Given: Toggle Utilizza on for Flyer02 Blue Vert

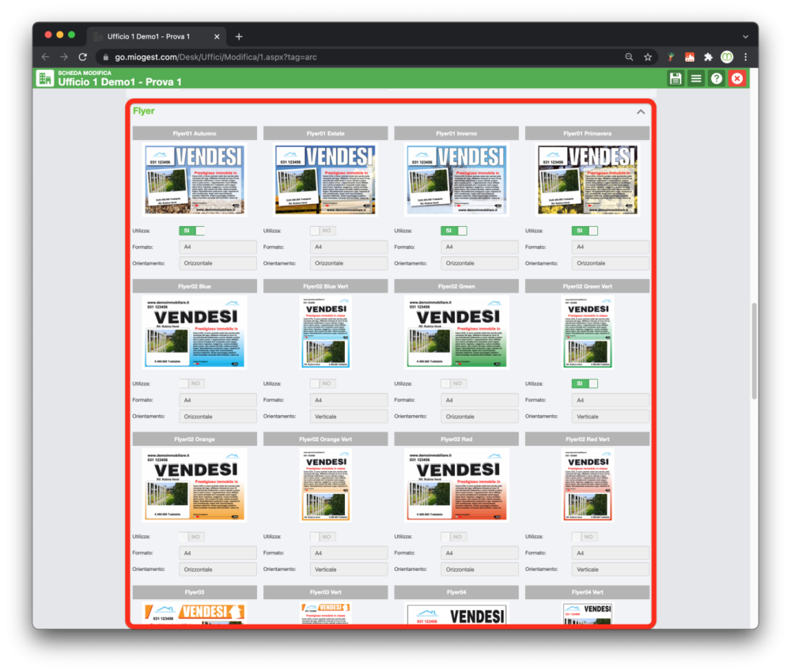Looking at the screenshot, I should tap(323, 383).
